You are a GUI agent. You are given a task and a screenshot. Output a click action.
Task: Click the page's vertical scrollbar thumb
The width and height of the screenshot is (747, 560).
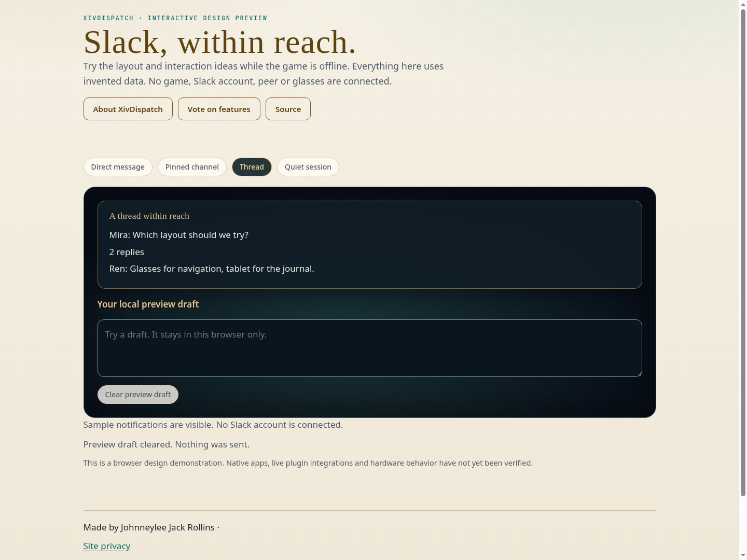[743, 253]
